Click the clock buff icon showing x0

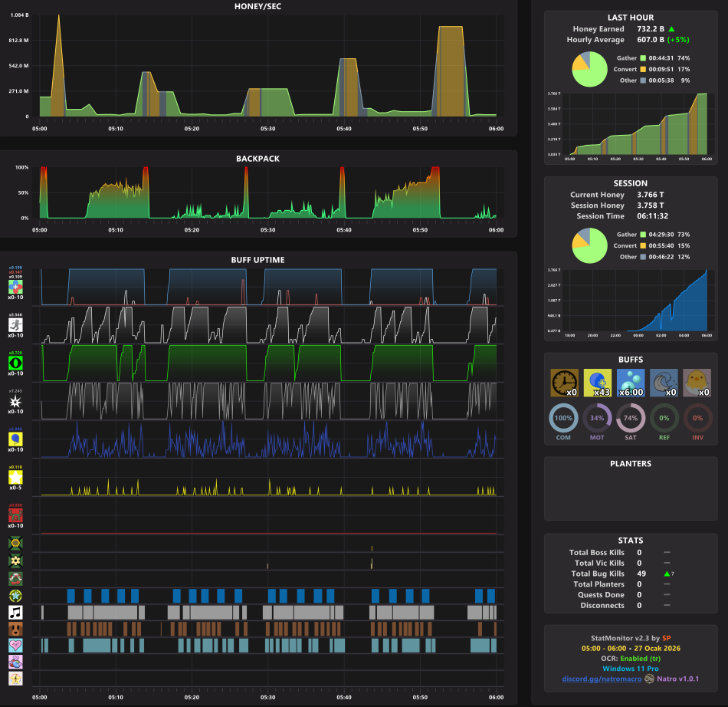pos(564,383)
